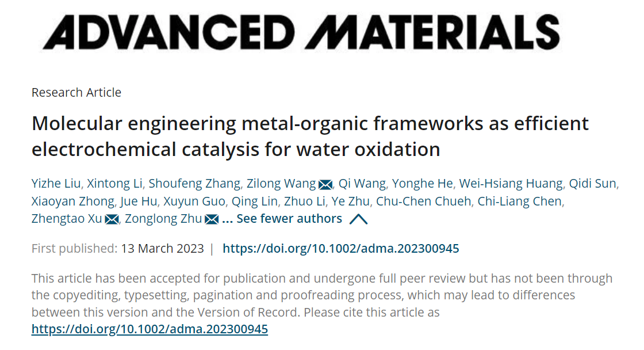Open author Xiaoyan Zhong's details

point(72,201)
